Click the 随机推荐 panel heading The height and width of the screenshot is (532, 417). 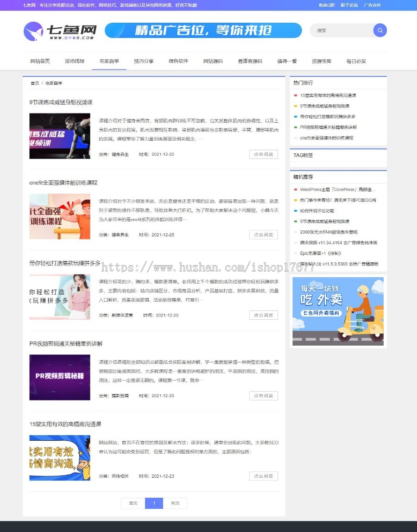[303, 177]
